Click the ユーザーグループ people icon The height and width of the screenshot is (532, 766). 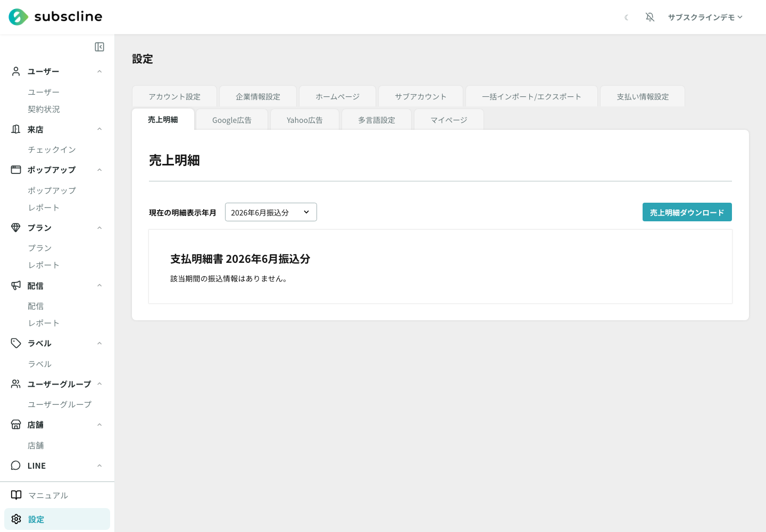(16, 384)
